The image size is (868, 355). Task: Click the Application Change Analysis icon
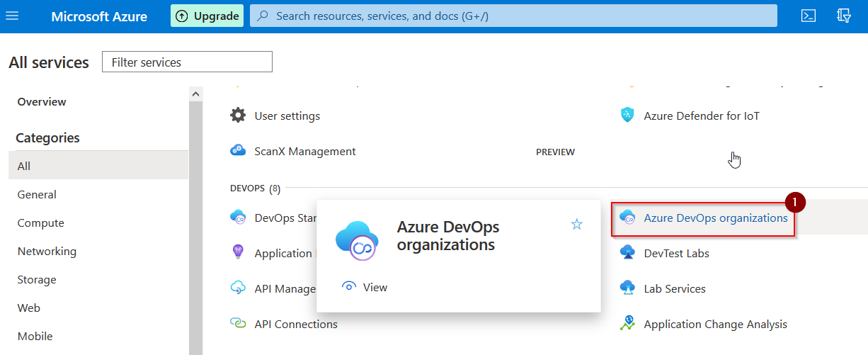coord(627,324)
